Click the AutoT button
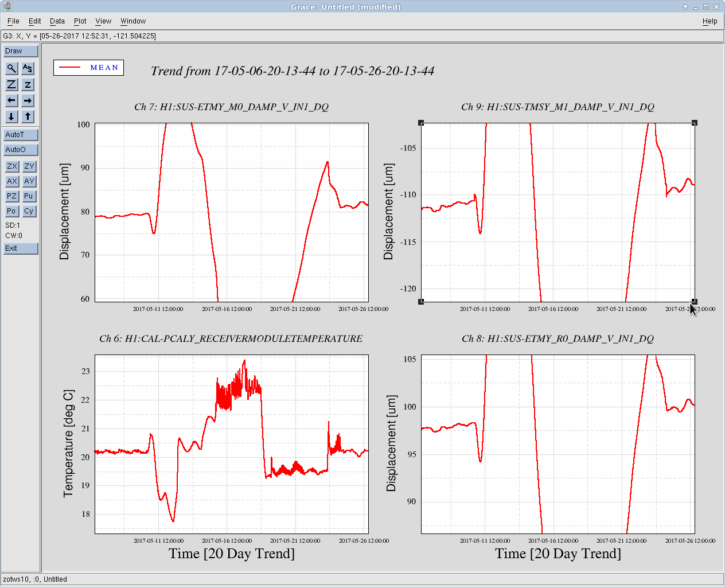The height and width of the screenshot is (588, 725). point(21,135)
